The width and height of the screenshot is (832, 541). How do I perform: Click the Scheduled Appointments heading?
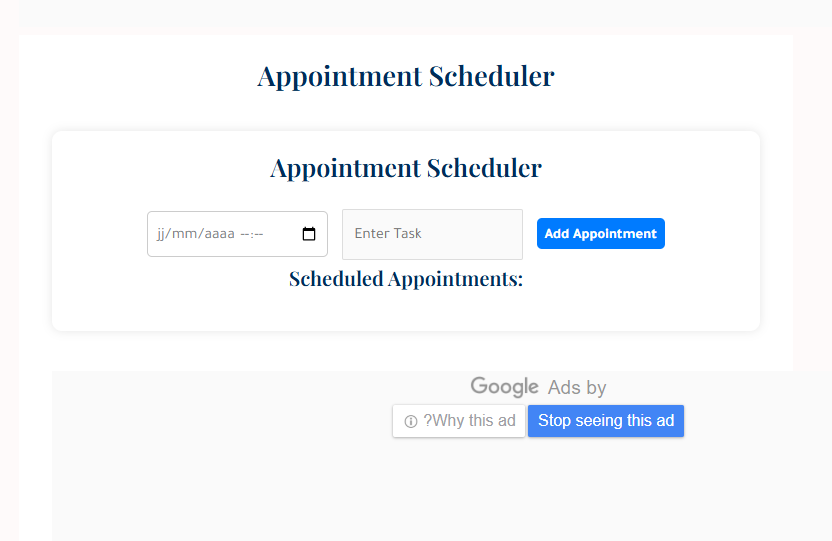click(406, 279)
